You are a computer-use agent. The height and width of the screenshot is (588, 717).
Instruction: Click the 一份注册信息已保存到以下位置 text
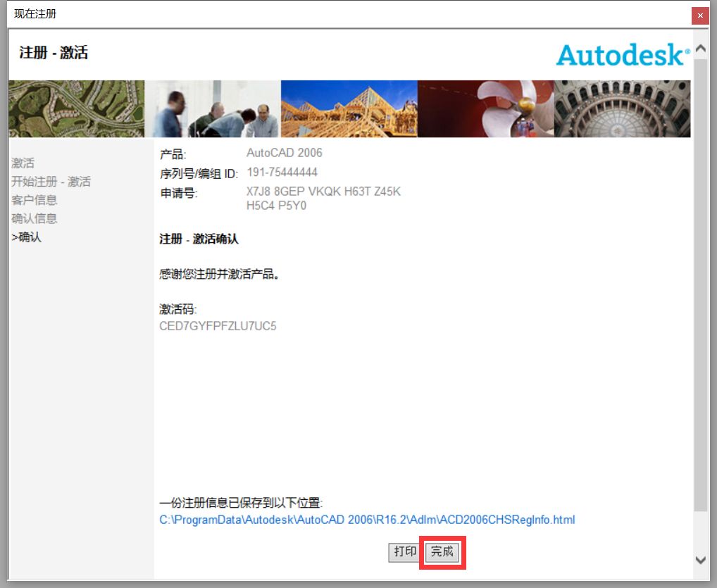click(241, 503)
